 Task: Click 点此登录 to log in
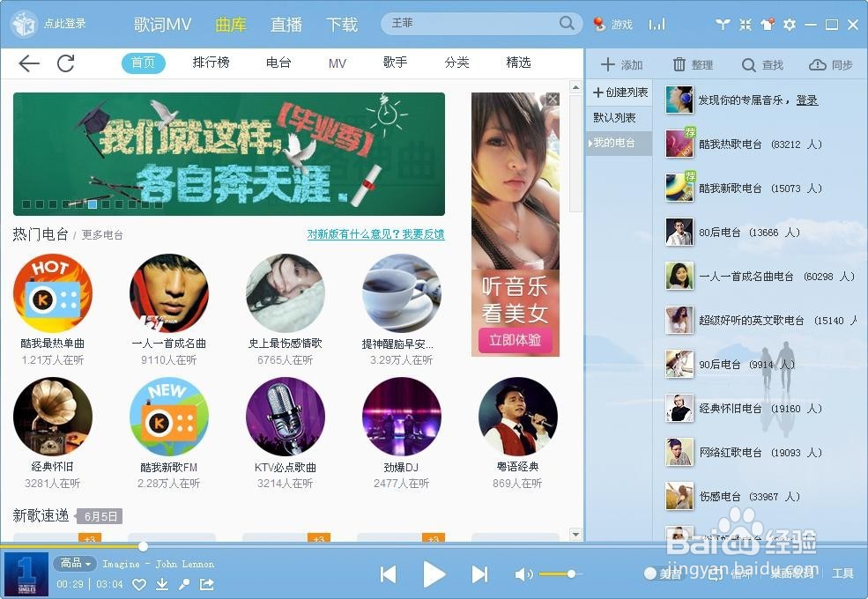pyautogui.click(x=64, y=24)
